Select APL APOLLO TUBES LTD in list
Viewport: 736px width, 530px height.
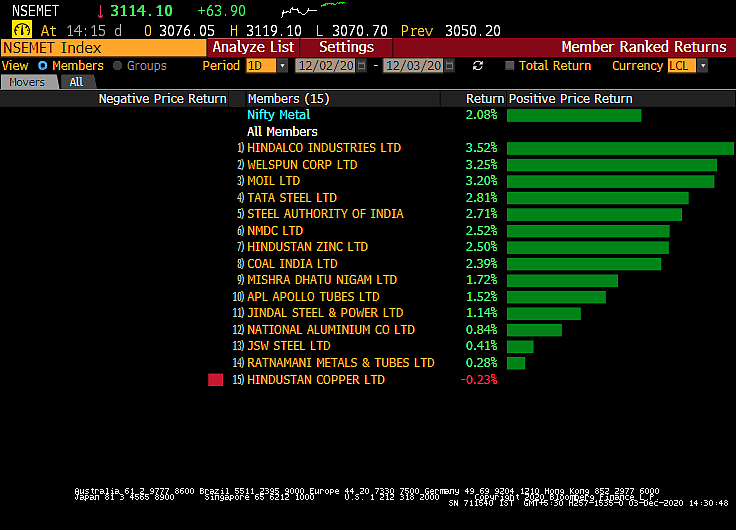[313, 297]
